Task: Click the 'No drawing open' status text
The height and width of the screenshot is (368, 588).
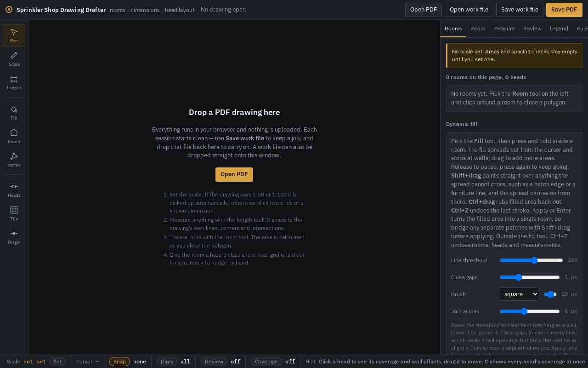Action: 223,10
